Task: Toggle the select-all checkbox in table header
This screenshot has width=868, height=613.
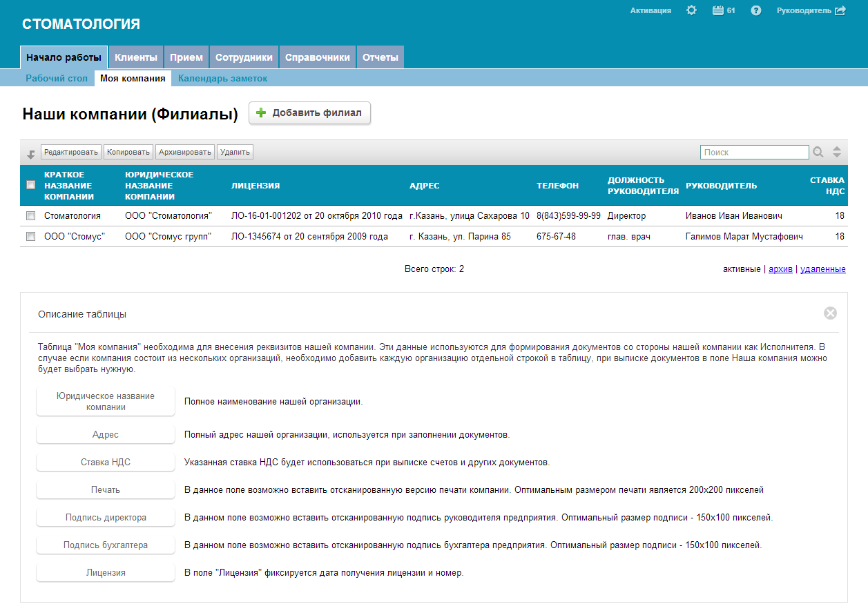Action: pyautogui.click(x=30, y=185)
